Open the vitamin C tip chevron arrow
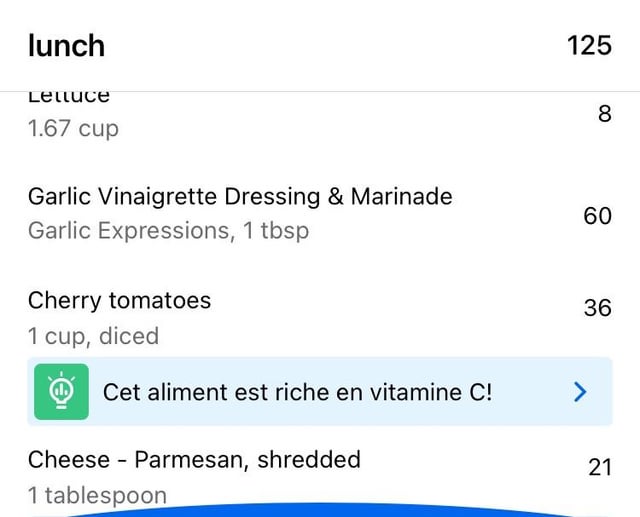The image size is (640, 517). pos(580,392)
